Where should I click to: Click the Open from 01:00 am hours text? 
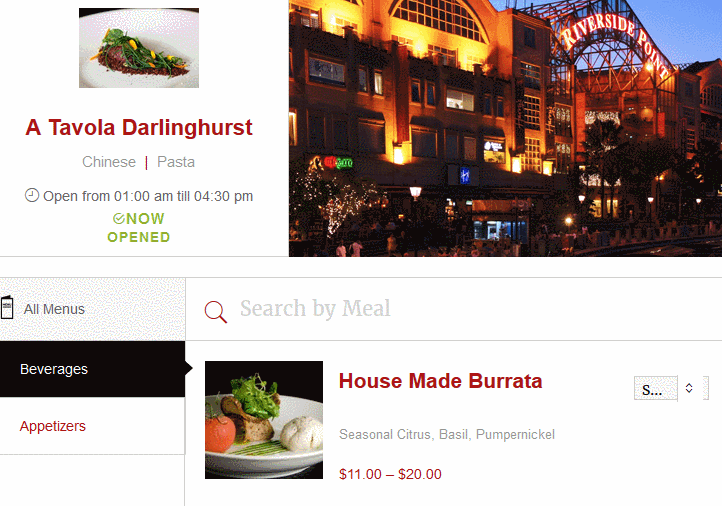[148, 196]
